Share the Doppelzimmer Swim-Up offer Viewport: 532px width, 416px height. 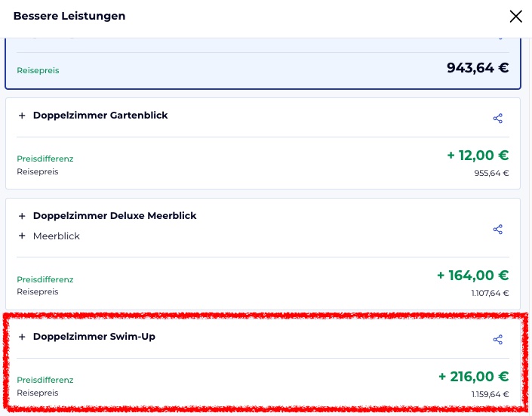click(497, 340)
